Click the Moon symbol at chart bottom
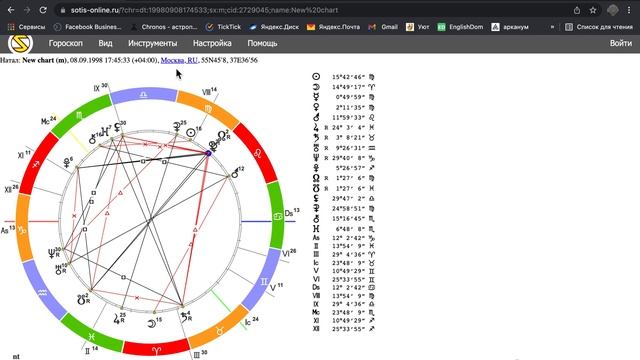 (x=151, y=324)
